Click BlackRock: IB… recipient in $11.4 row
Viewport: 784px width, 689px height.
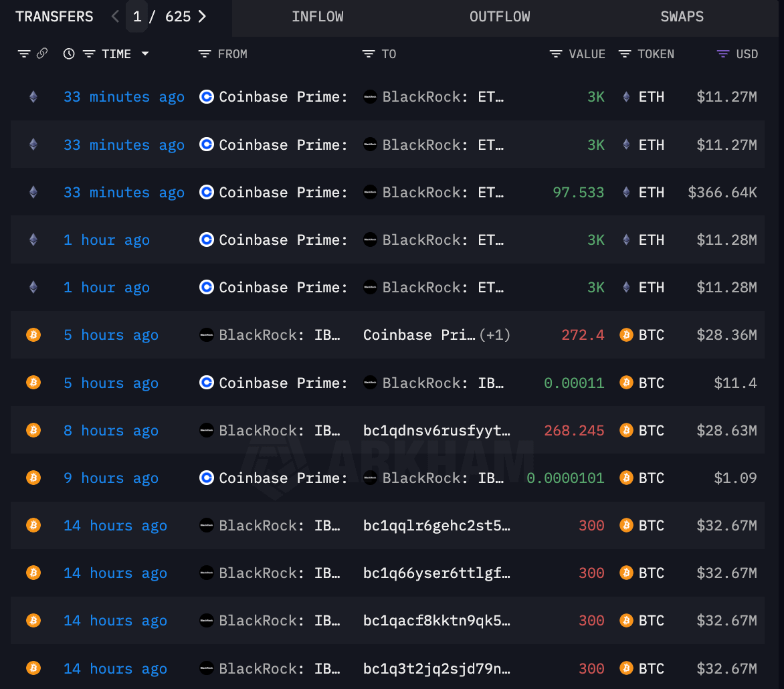pyautogui.click(x=443, y=383)
